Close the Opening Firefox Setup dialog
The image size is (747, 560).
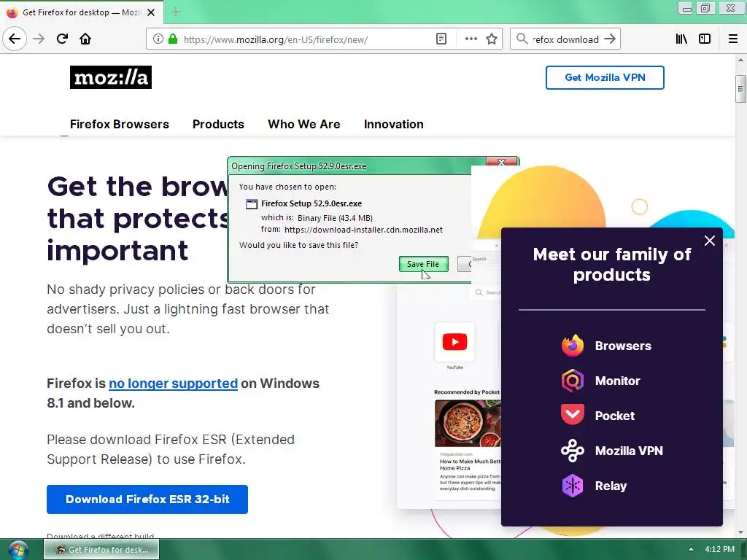tap(501, 162)
